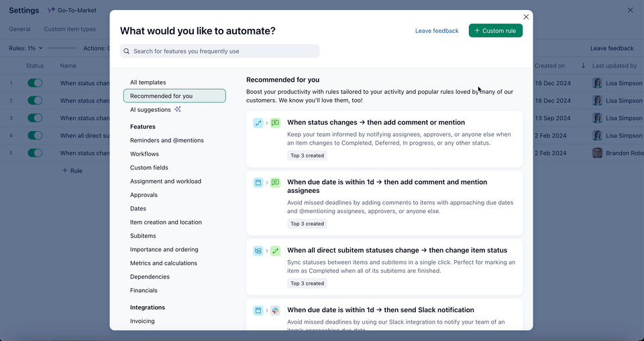
Task: Click the Slack icon on the notification rule
Action: 275,311
